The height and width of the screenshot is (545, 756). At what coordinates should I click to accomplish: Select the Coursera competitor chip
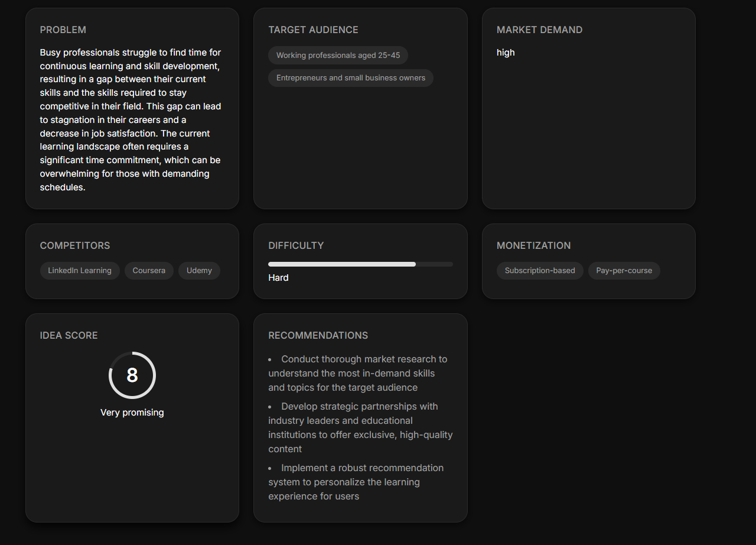[149, 271]
